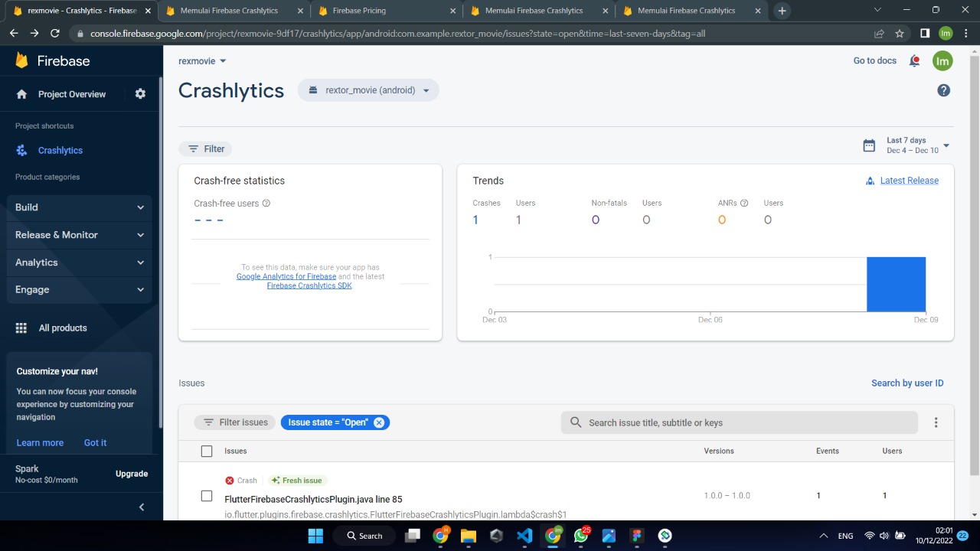The height and width of the screenshot is (551, 980).
Task: Click the calendar icon for date range
Action: coord(869,145)
